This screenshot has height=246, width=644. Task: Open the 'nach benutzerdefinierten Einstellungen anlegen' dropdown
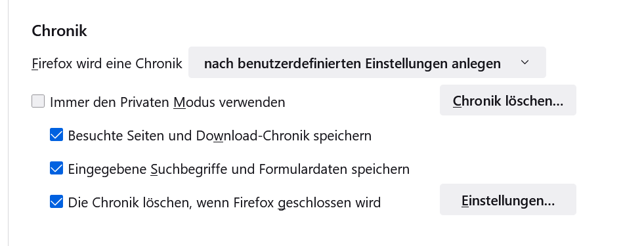pos(367,62)
